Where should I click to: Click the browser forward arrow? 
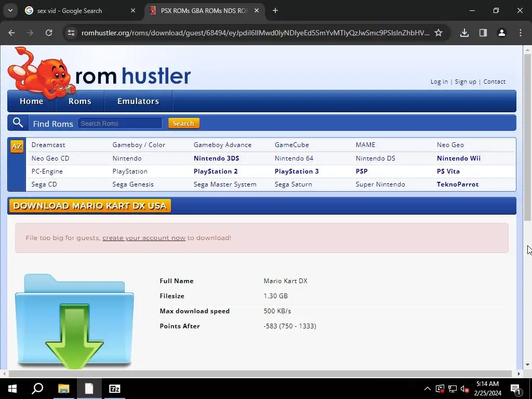[x=30, y=33]
